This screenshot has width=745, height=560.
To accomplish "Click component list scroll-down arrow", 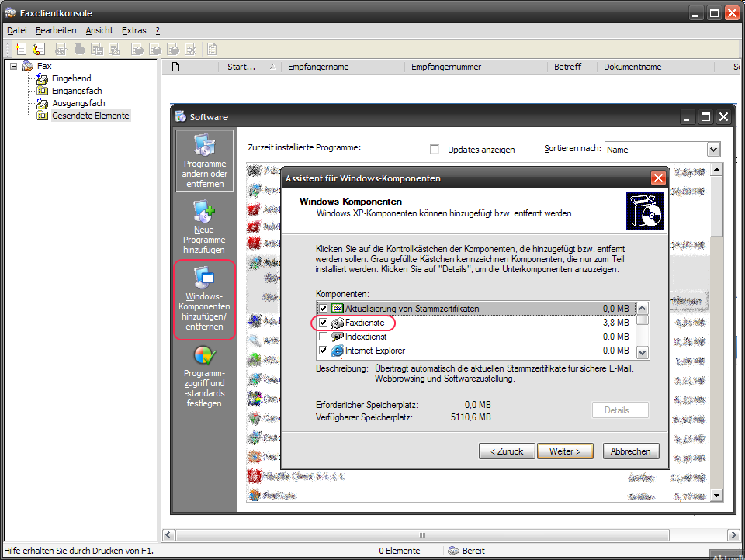I will pos(643,352).
